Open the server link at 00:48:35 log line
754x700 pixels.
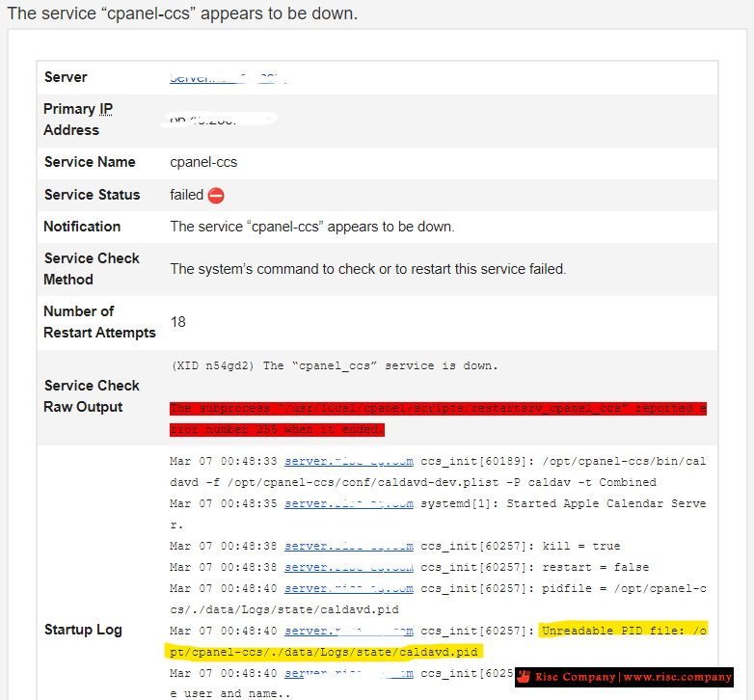tap(349, 504)
